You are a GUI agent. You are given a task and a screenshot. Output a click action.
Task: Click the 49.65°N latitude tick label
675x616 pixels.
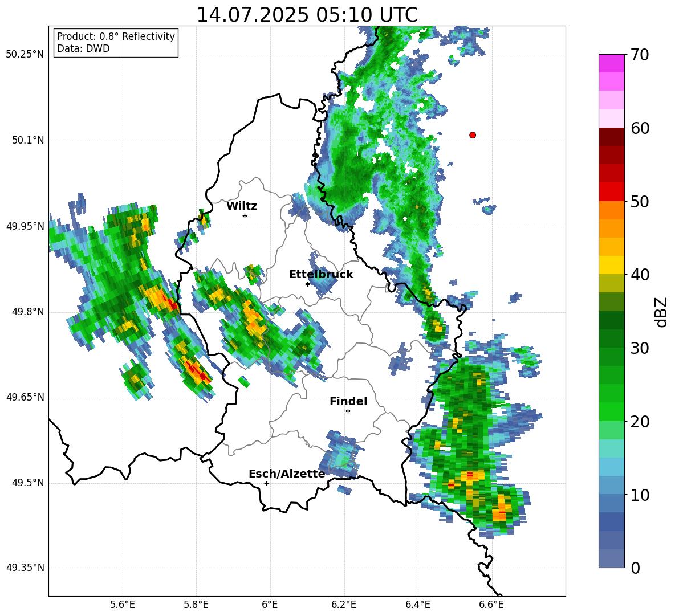click(x=25, y=397)
